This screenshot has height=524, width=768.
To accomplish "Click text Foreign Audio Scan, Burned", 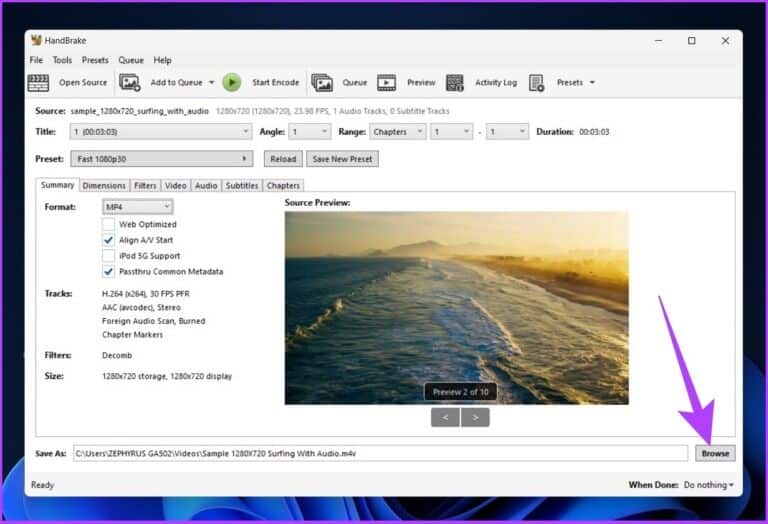I will click(153, 321).
